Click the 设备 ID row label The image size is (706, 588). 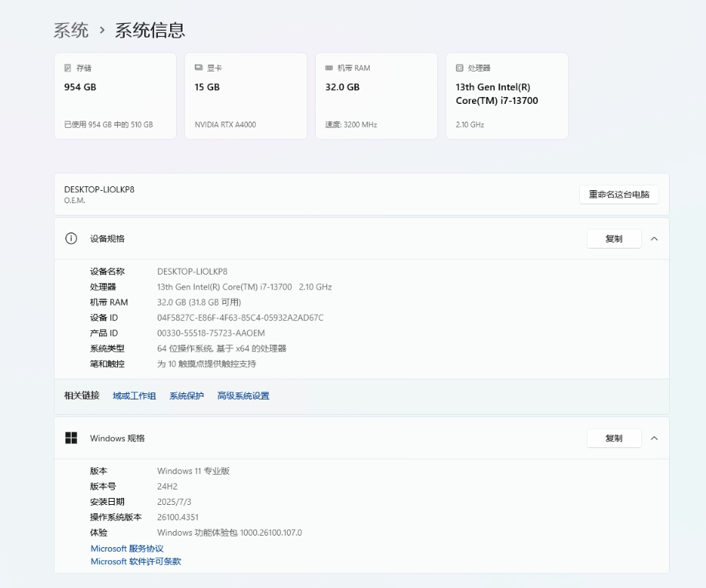[x=104, y=318]
